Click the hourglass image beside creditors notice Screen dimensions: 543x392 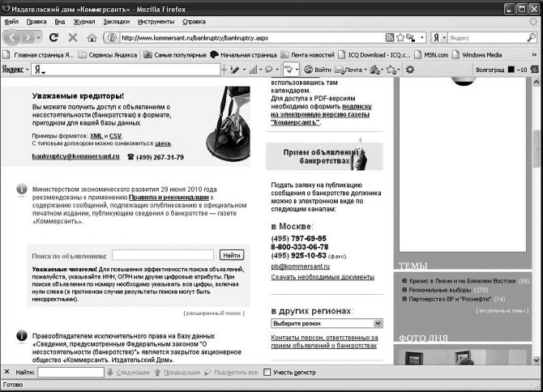point(229,124)
